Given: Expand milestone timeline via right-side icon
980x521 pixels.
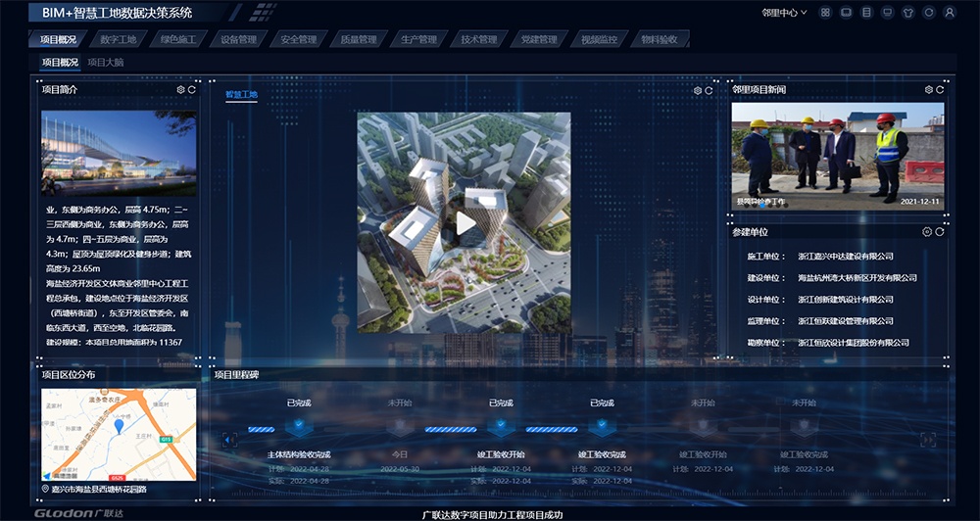Looking at the screenshot, I should click(x=926, y=440).
